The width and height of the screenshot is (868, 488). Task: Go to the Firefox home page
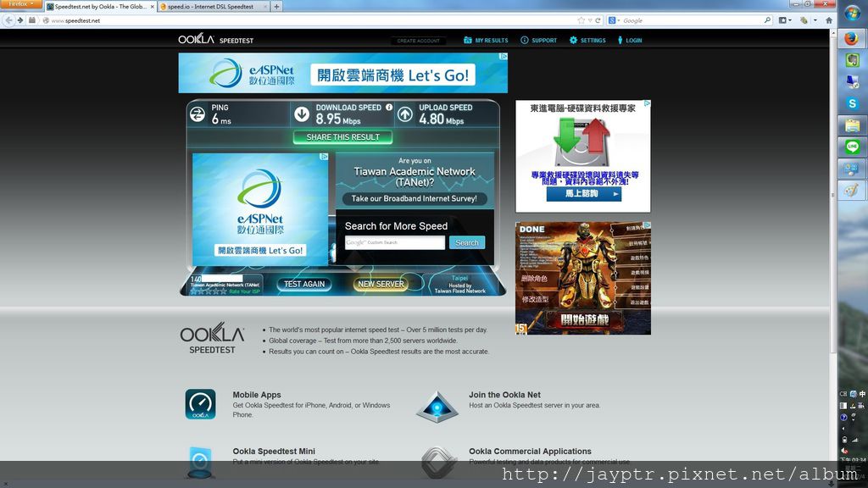pyautogui.click(x=829, y=20)
